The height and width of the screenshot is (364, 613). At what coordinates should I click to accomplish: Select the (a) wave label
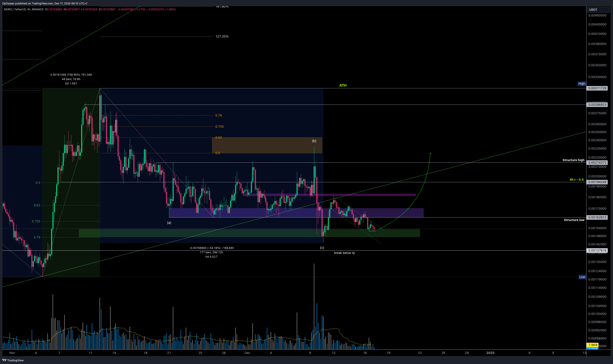point(169,223)
